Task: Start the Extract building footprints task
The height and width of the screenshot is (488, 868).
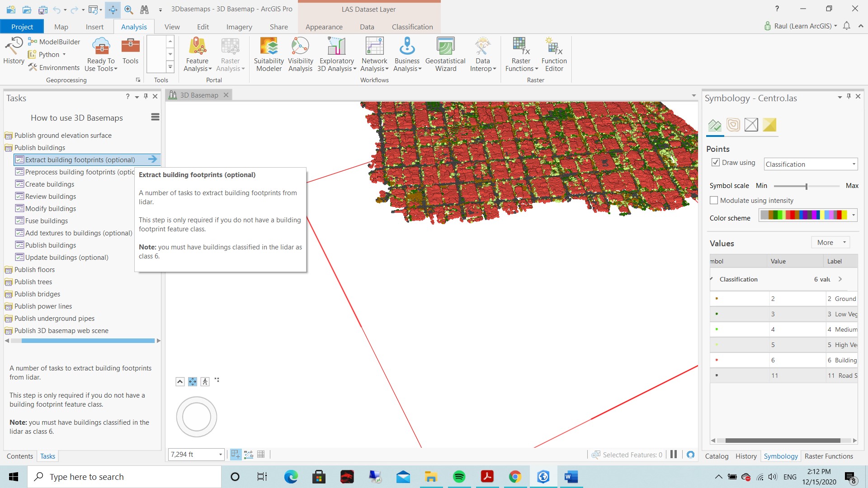Action: click(153, 159)
